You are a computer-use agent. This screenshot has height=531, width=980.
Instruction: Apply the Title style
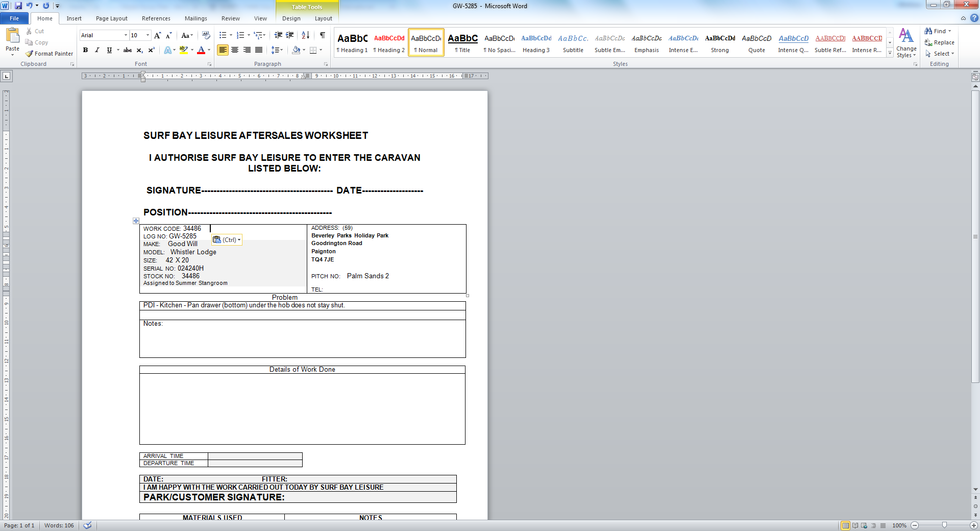pyautogui.click(x=463, y=42)
